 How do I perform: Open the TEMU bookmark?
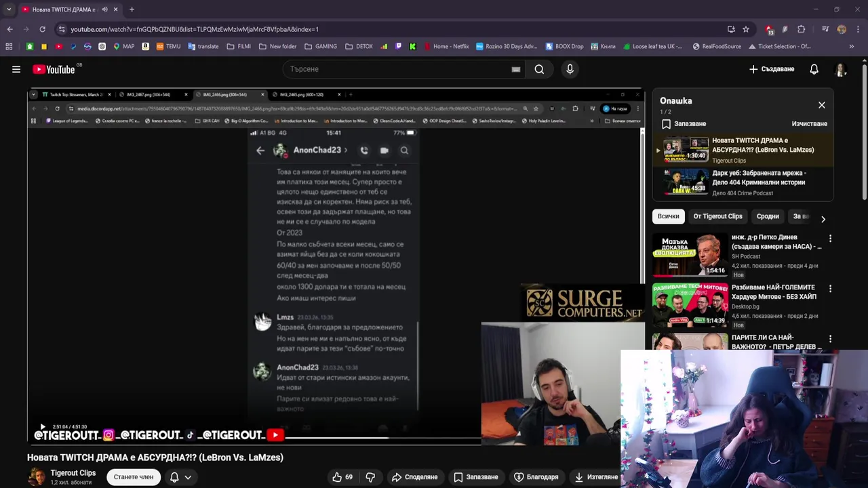pyautogui.click(x=168, y=47)
